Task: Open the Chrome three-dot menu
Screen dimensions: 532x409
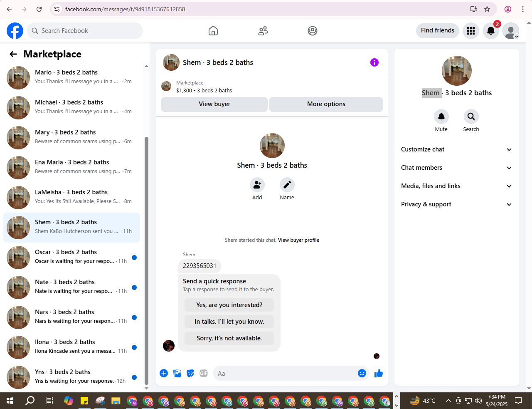Action: pyautogui.click(x=523, y=9)
